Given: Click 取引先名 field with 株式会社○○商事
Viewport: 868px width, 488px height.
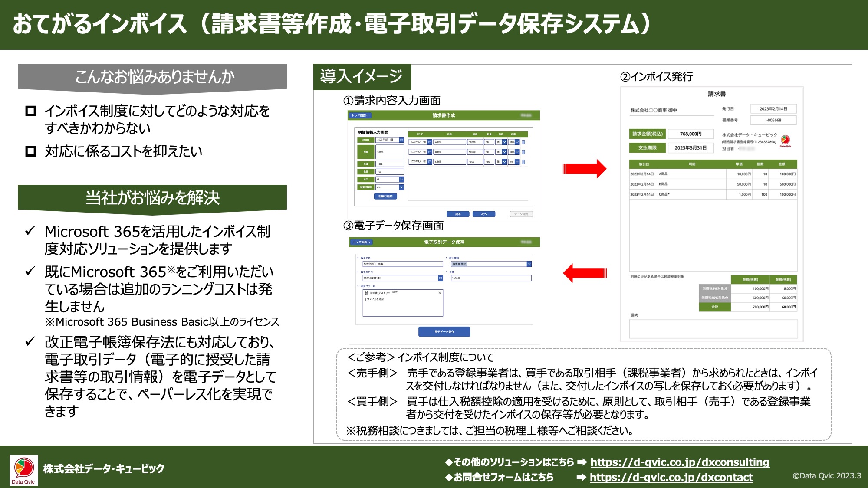Looking at the screenshot, I should click(402, 264).
